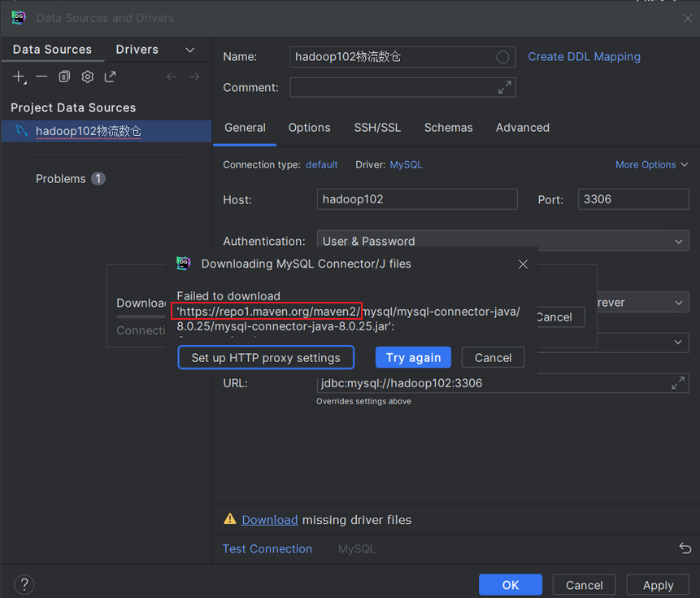700x598 pixels.
Task: Expand the More Options dropdown
Action: point(651,165)
